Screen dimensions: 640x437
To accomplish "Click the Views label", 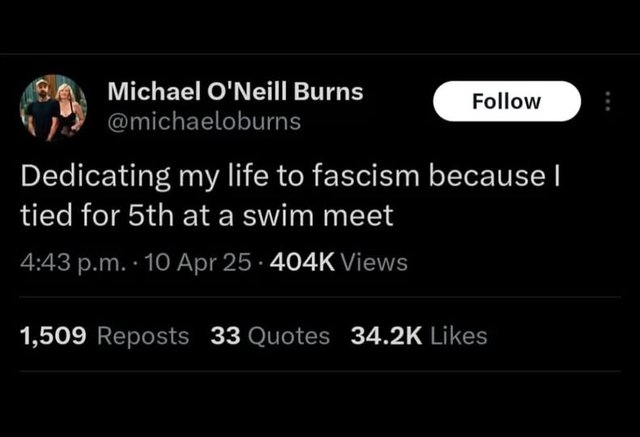I will tap(374, 262).
